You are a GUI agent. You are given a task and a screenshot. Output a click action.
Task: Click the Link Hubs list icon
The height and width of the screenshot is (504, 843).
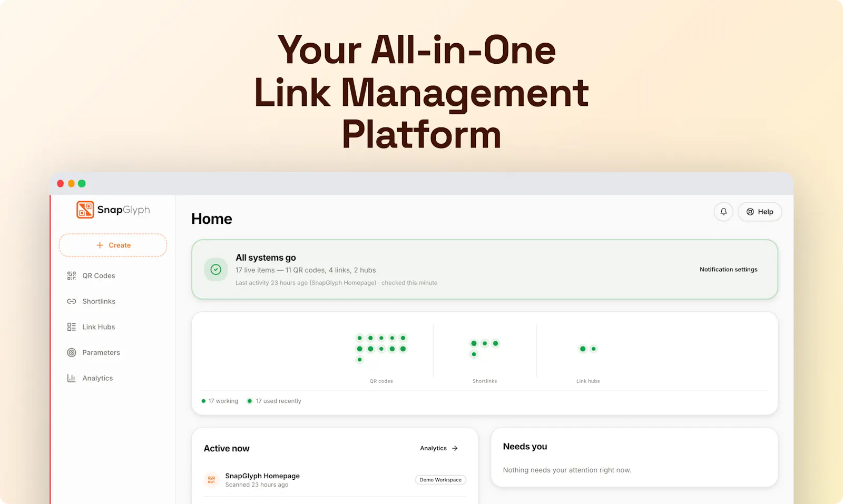tap(72, 327)
